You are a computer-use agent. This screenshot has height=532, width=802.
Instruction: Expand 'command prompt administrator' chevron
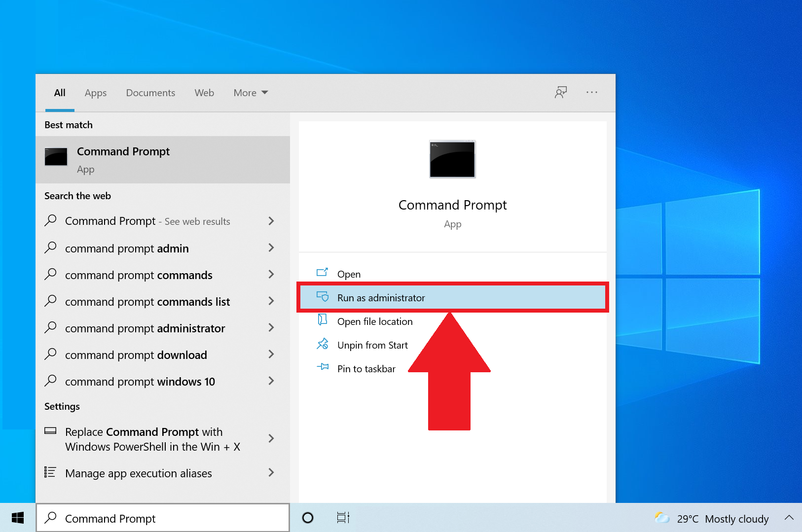click(x=271, y=327)
